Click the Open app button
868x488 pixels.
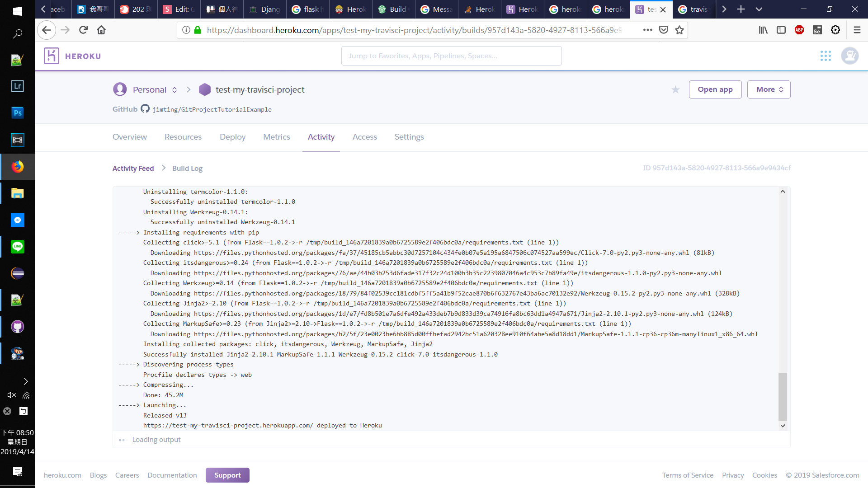click(715, 89)
